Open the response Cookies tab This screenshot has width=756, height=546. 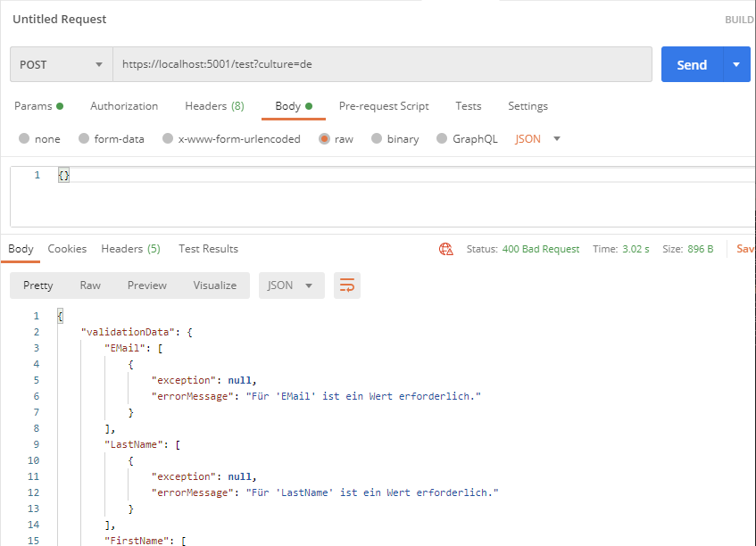[67, 249]
